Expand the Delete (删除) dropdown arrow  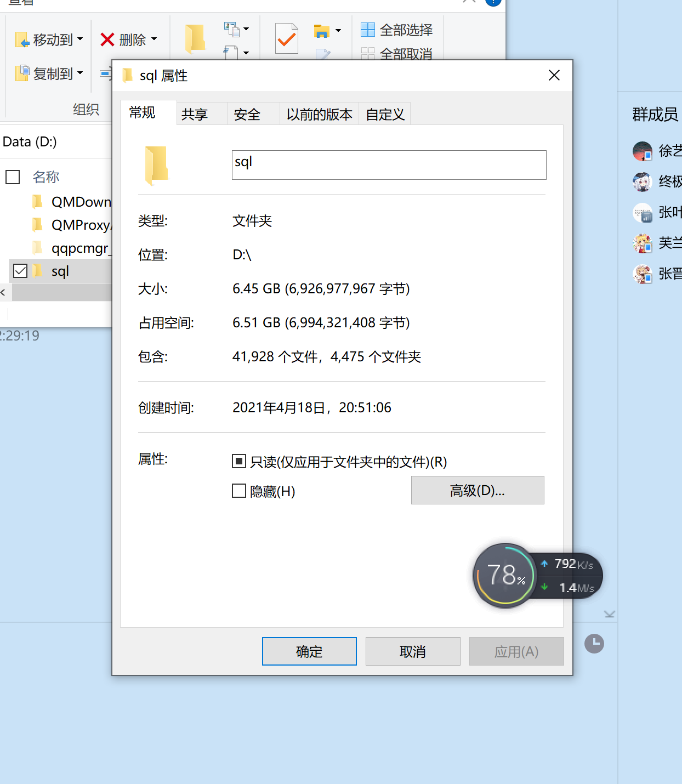(x=154, y=39)
